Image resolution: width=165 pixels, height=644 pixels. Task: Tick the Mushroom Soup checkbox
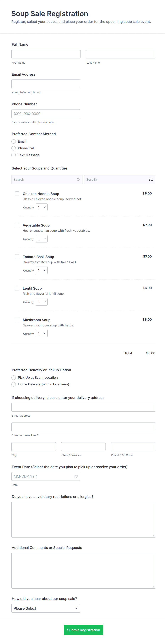(17, 320)
